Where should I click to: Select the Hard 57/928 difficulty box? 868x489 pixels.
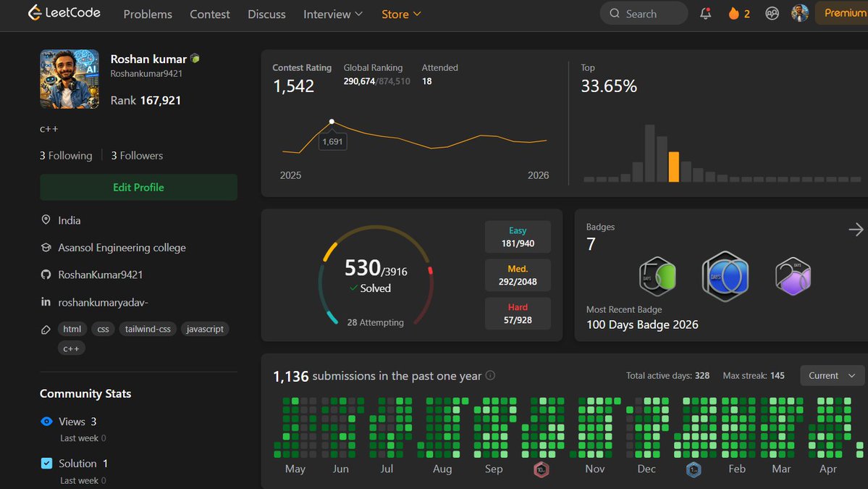coord(518,314)
